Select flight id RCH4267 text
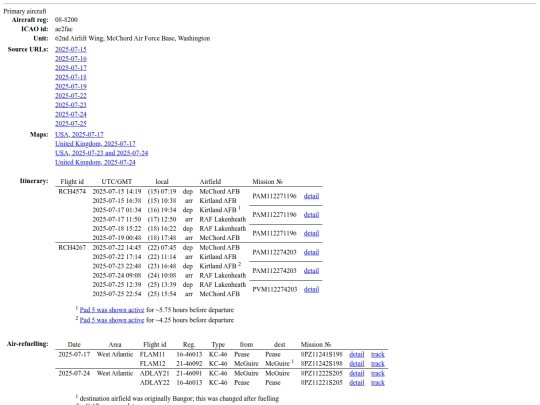This screenshot has height=405, width=540. click(x=72, y=248)
